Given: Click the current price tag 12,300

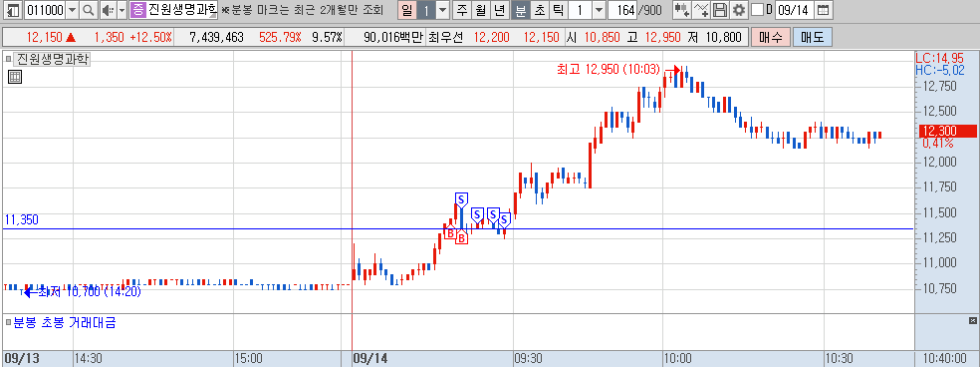Looking at the screenshot, I should (947, 131).
